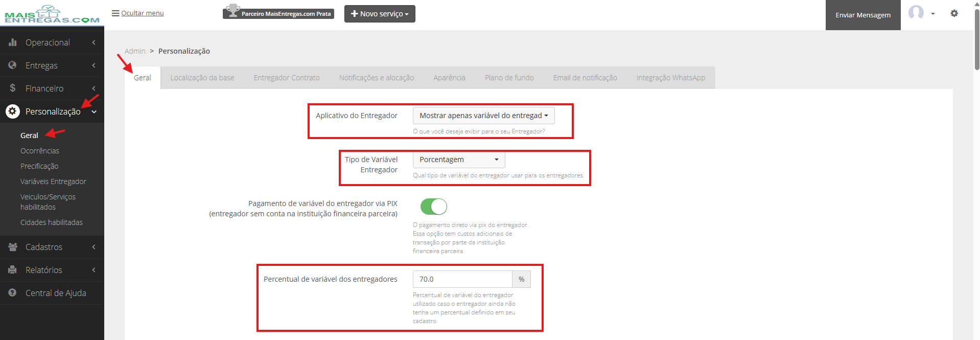The image size is (980, 340).
Task: Click the Ocultar menu link
Action: [x=143, y=13]
